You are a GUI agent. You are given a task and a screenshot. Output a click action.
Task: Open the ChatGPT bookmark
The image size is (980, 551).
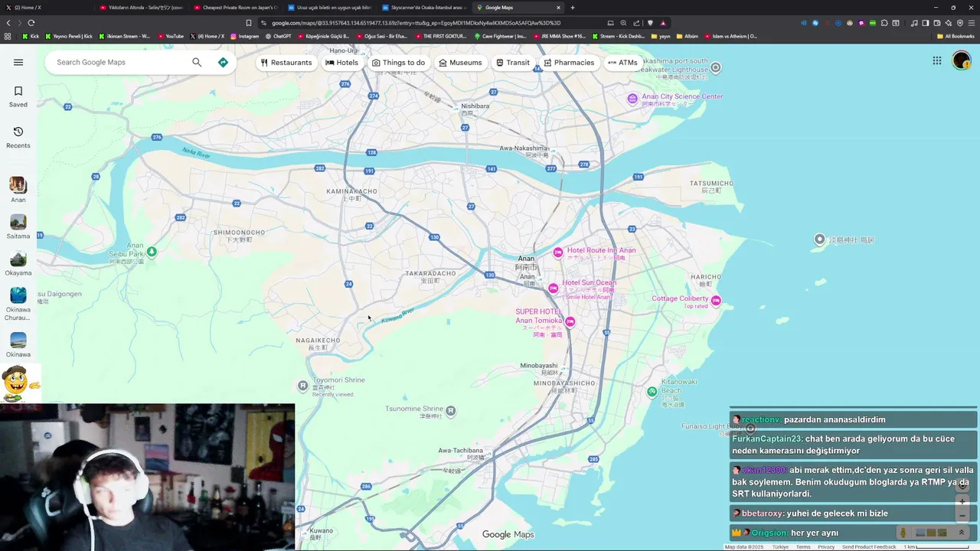point(279,36)
